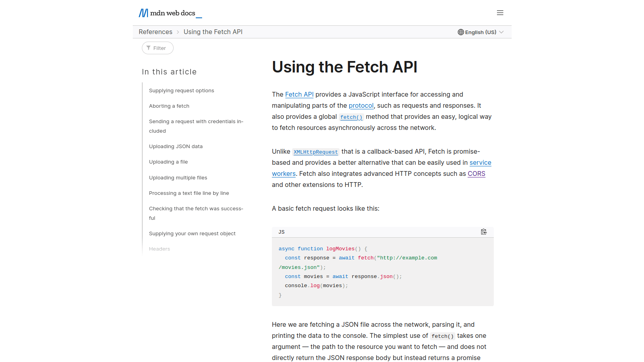Click the breadcrumb chevron after References

point(178,32)
